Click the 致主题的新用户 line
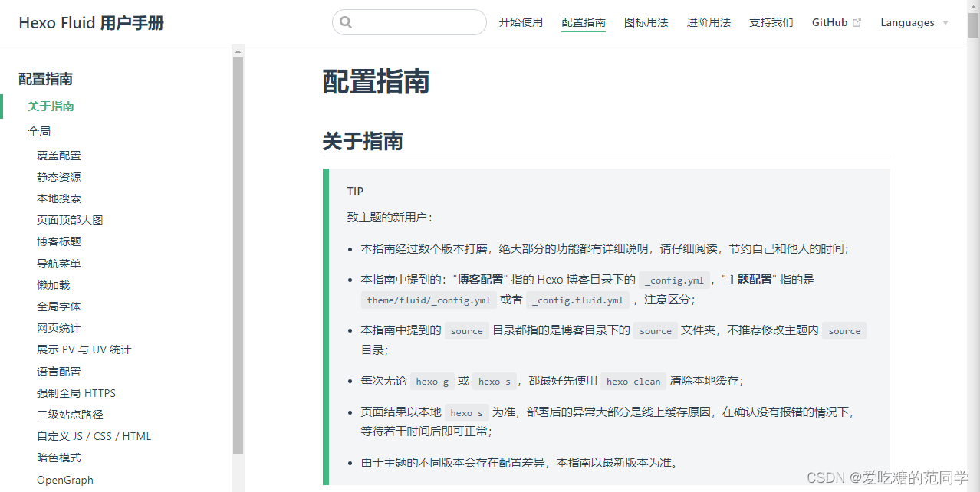Viewport: 980px width, 492px height. [x=390, y=218]
